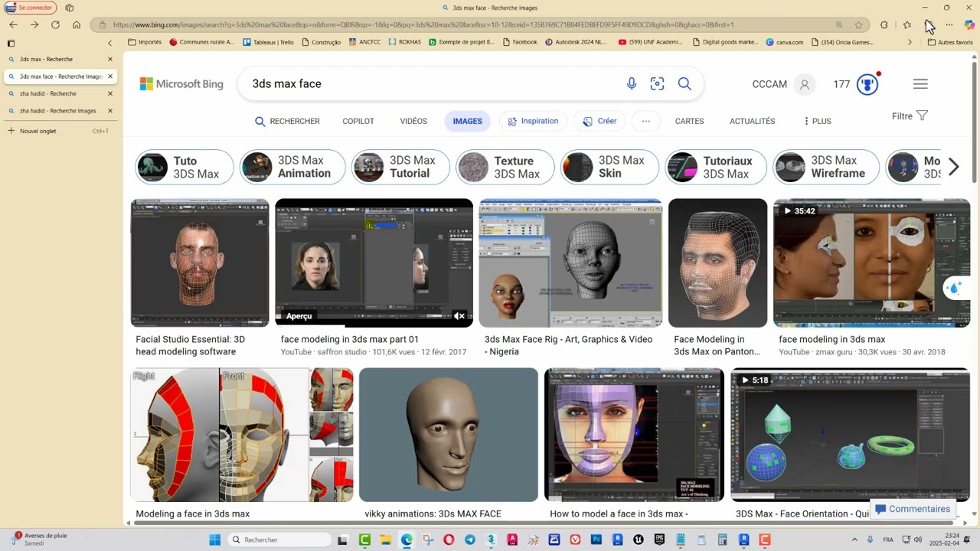980x551 pixels.
Task: Unmute the face modeling part 01 video preview
Action: click(x=459, y=316)
